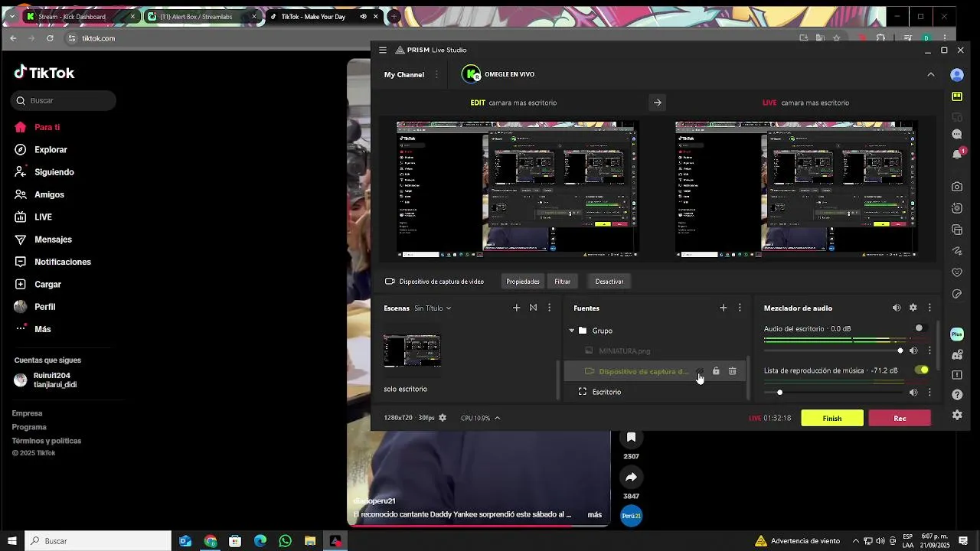Open PRISM settings gear in sidebar
This screenshot has width=980, height=551.
click(x=957, y=415)
